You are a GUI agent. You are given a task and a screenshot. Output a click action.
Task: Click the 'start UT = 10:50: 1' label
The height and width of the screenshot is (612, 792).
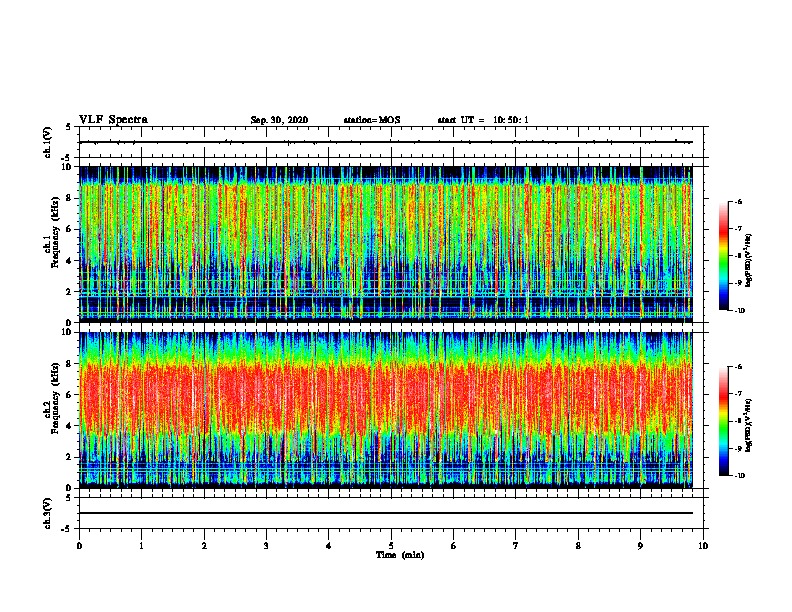(483, 120)
